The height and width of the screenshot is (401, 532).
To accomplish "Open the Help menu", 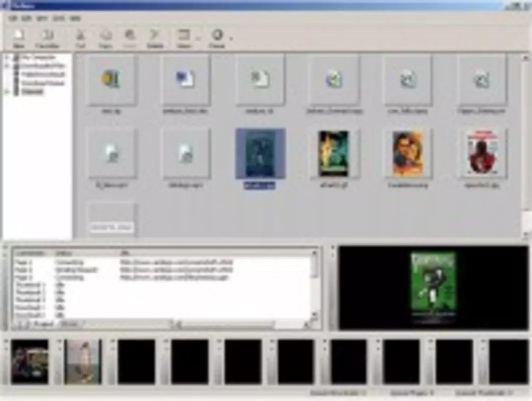I will [75, 19].
